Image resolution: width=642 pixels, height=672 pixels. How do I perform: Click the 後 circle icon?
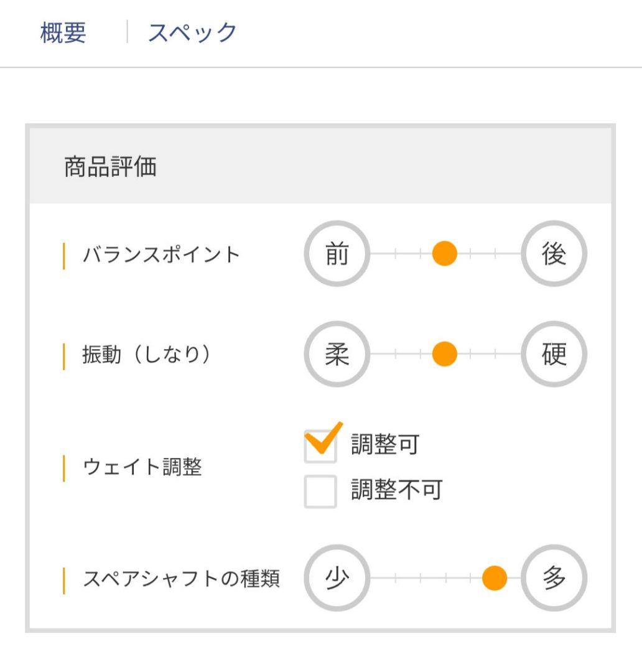[x=554, y=254]
